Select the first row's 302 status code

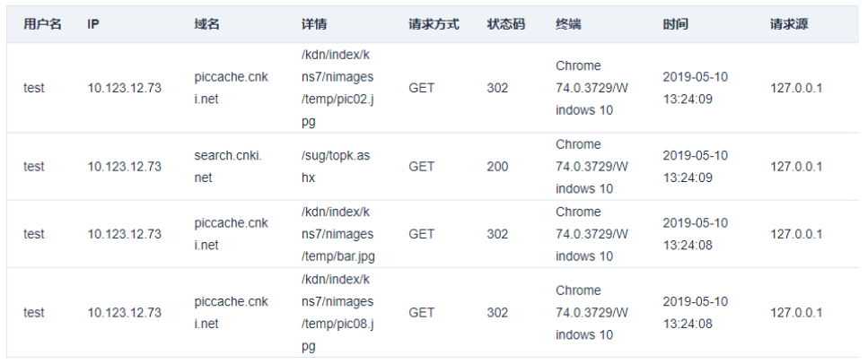pyautogui.click(x=497, y=88)
